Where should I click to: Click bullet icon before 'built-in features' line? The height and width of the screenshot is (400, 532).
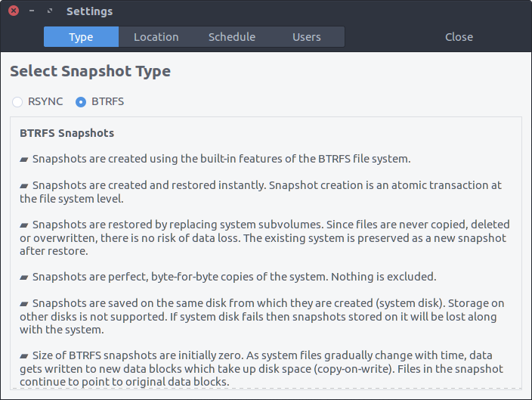tap(23, 160)
